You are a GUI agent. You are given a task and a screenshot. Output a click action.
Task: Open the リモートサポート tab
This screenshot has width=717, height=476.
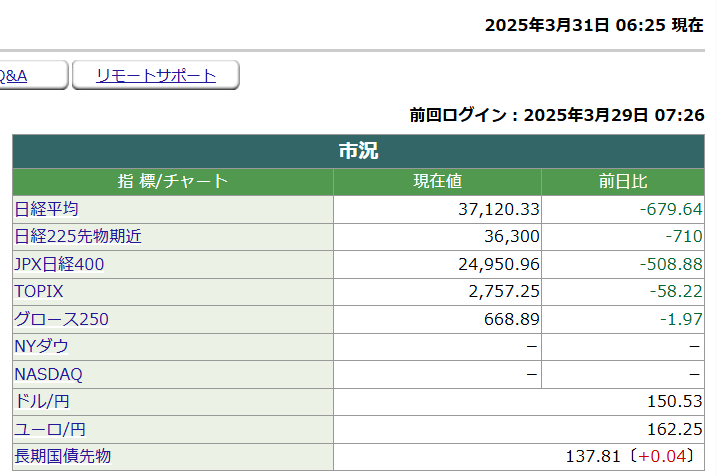156,75
